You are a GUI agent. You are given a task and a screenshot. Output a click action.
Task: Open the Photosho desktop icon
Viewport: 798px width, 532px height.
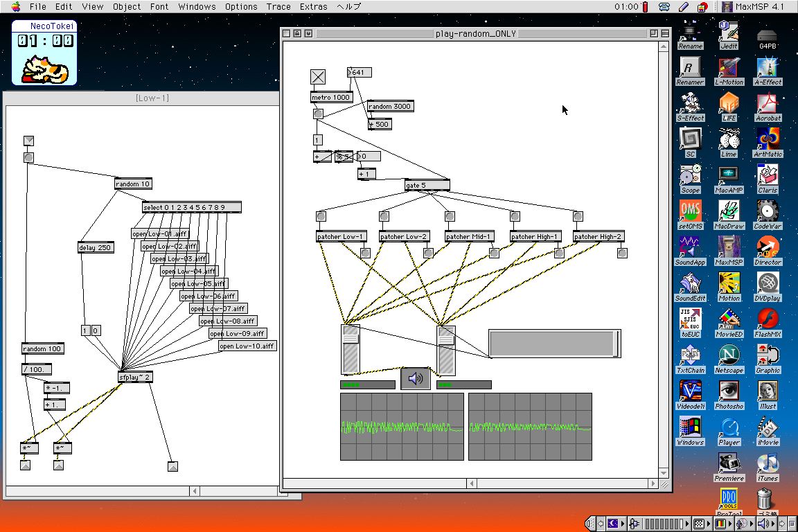tap(729, 396)
